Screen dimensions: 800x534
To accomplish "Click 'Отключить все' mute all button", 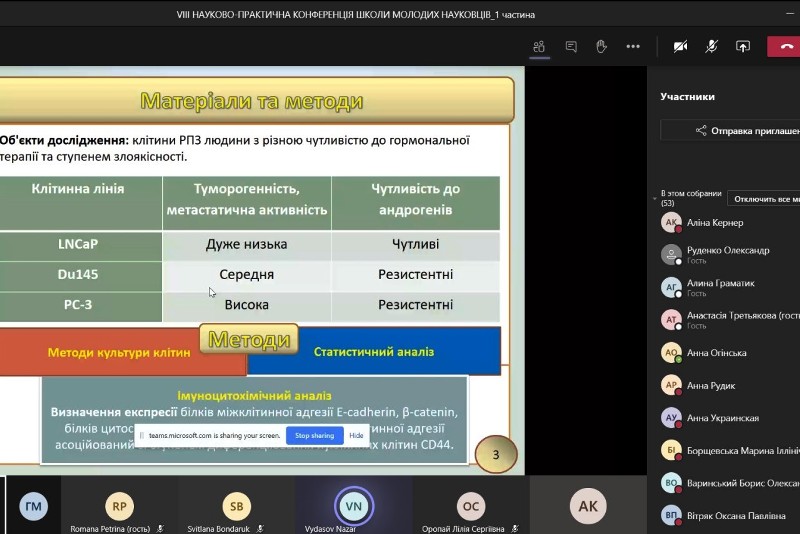I will 764,199.
